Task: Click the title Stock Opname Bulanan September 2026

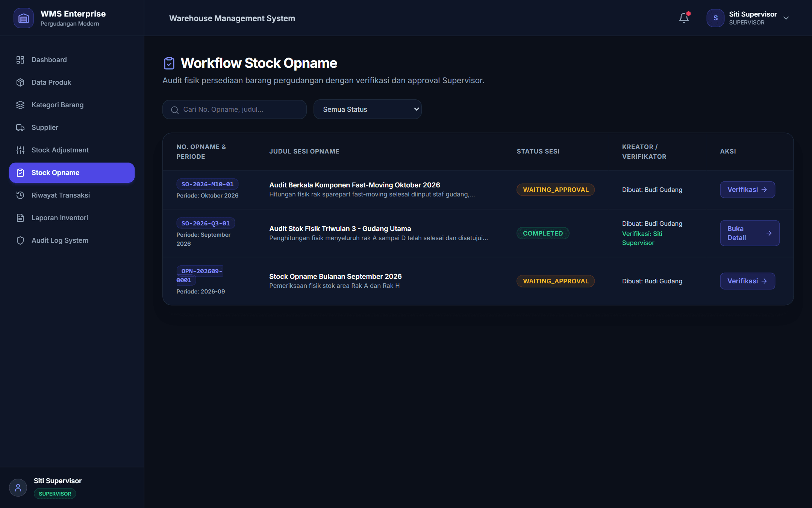Action: [335, 277]
